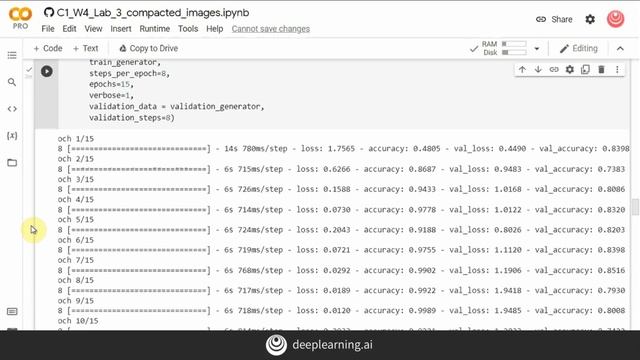Open the Variables inspector icon
Image resolution: width=640 pixels, height=360 pixels.
coord(12,136)
